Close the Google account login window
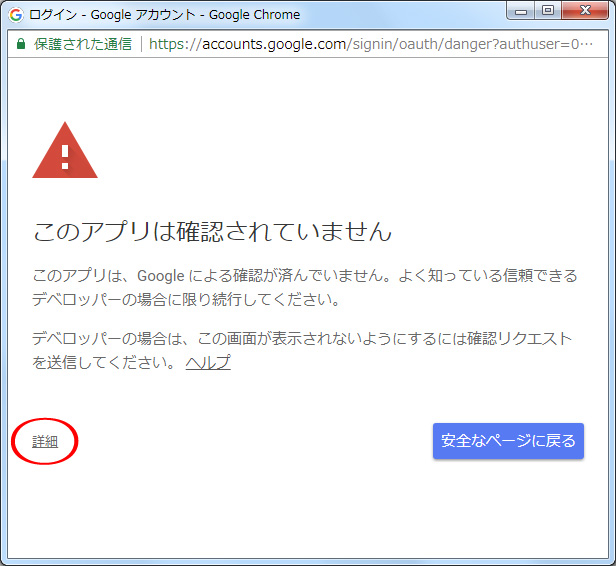This screenshot has height=566, width=616. 585,11
